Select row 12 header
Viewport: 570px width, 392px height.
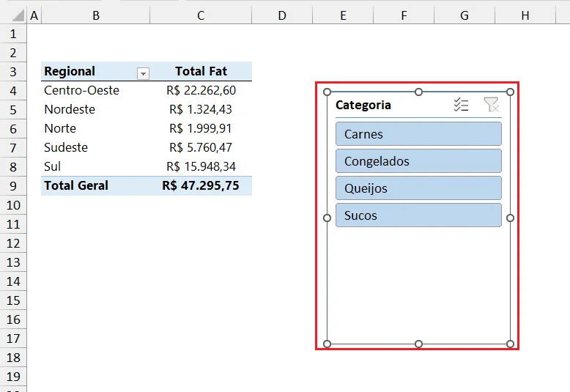point(13,243)
